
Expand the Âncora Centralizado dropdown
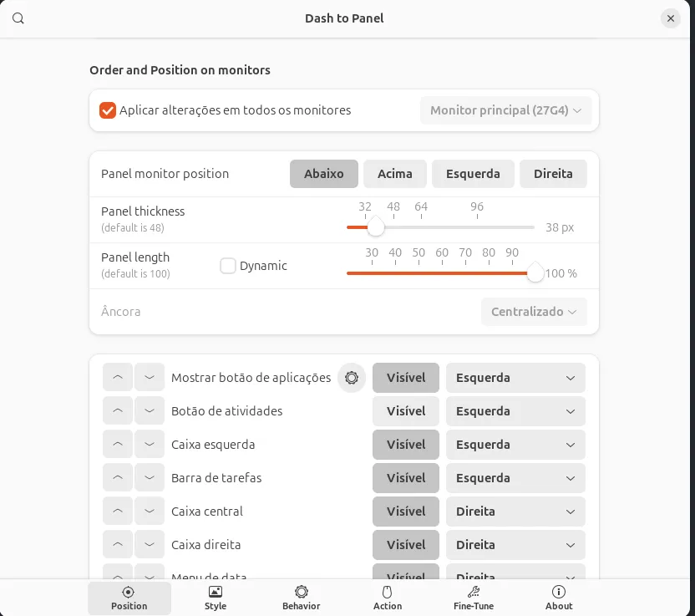(534, 312)
